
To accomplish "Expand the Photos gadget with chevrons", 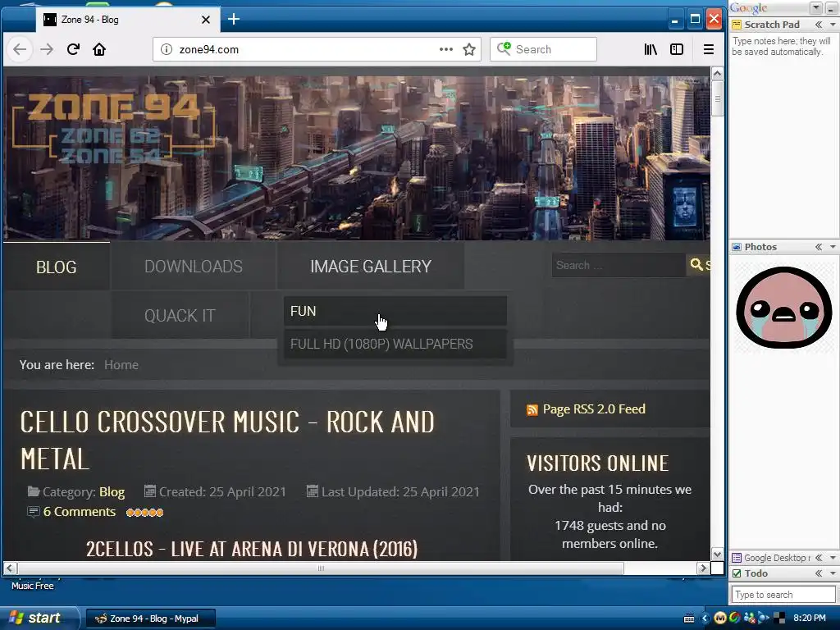I will pyautogui.click(x=819, y=247).
